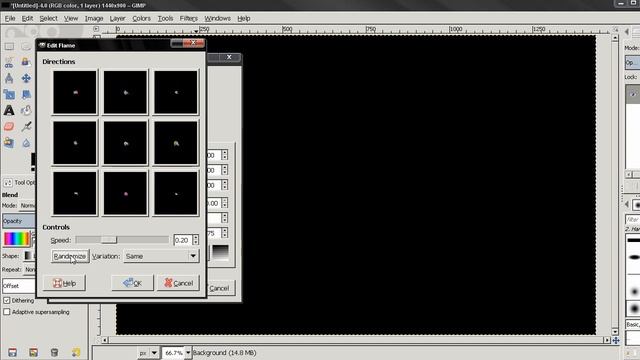Image resolution: width=640 pixels, height=360 pixels.
Task: Click the save tool options icon
Action: click(12, 352)
